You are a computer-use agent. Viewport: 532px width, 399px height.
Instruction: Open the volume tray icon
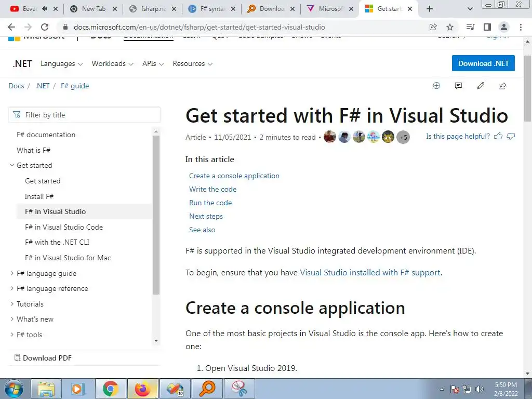coord(480,389)
